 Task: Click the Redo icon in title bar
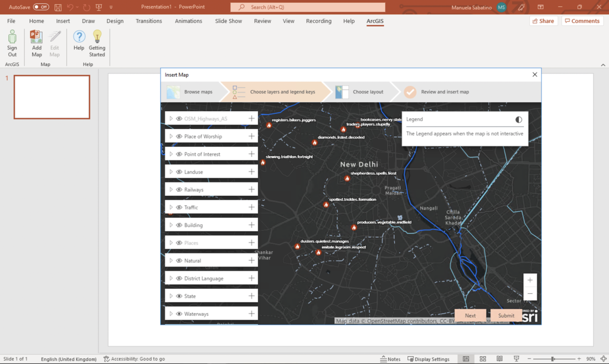click(86, 7)
